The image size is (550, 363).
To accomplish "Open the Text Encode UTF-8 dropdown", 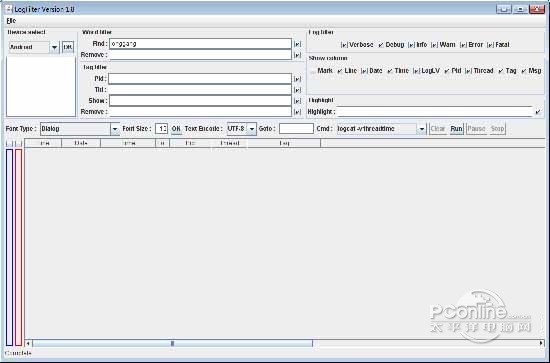I will pyautogui.click(x=251, y=129).
